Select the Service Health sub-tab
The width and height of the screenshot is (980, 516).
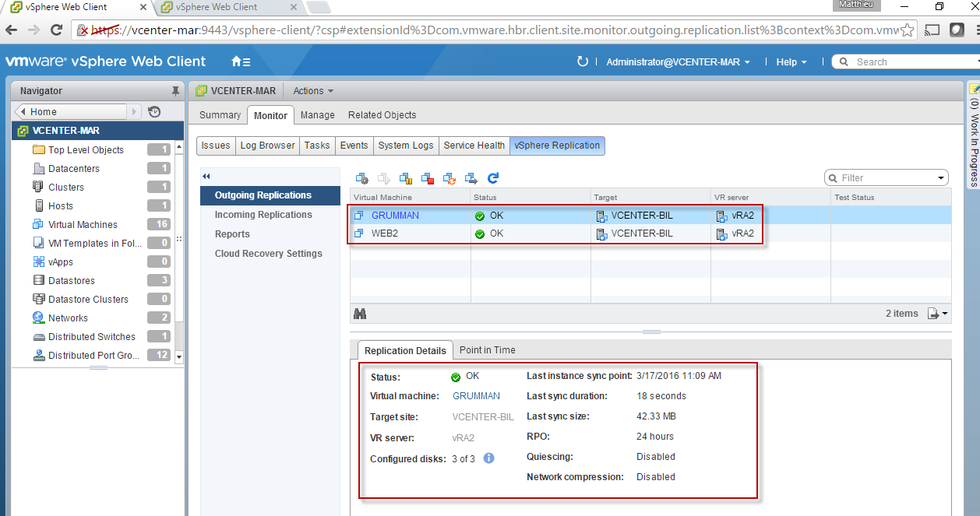474,146
